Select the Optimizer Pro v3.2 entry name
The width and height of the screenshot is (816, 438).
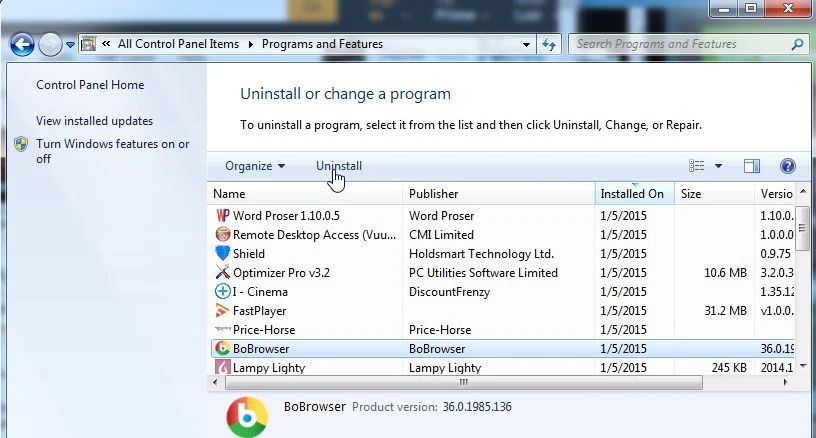[282, 273]
